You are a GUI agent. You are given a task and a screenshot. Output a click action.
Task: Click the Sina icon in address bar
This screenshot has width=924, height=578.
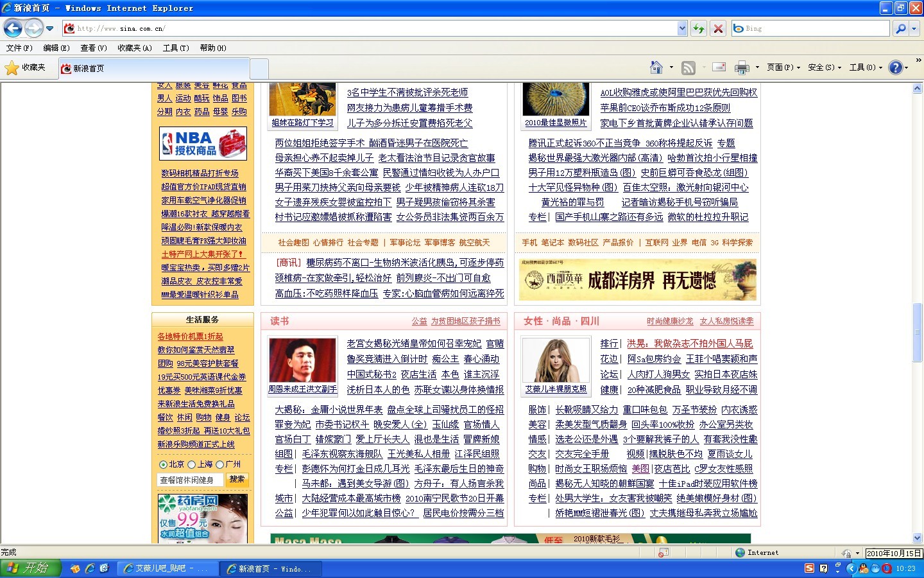tap(69, 28)
